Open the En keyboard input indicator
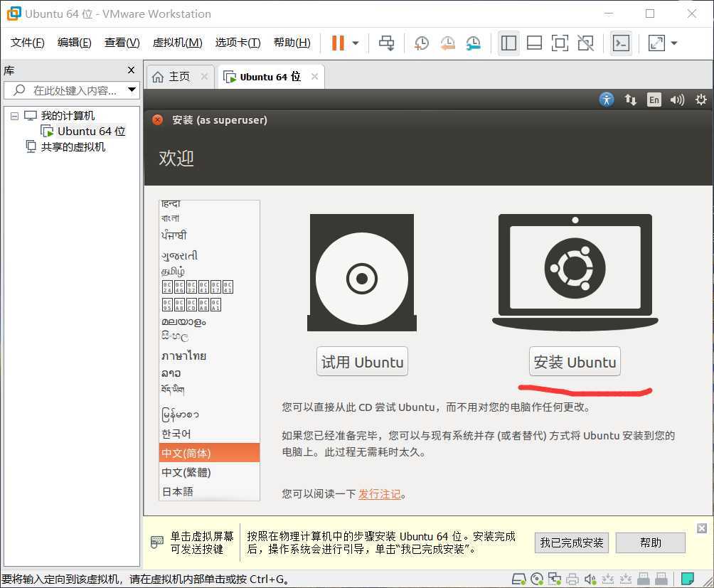Image resolution: width=714 pixels, height=588 pixels. (x=654, y=100)
